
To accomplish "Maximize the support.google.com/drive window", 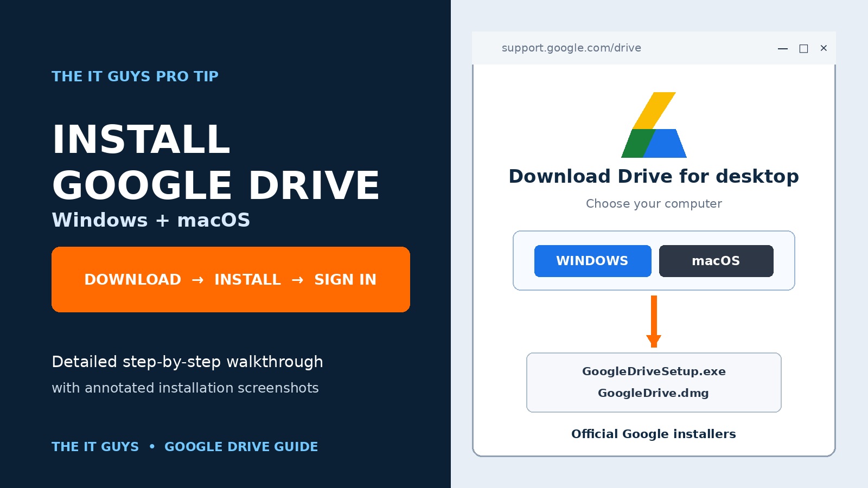I will coord(803,48).
